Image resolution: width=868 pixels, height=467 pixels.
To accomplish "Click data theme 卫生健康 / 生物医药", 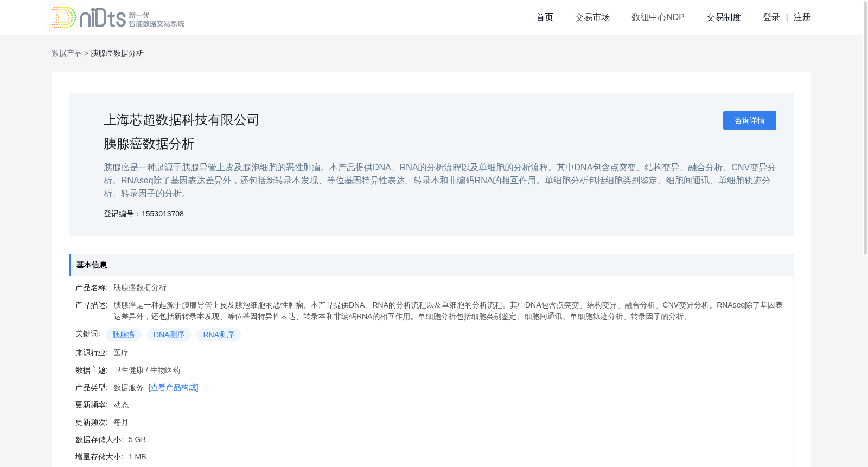I will point(147,370).
